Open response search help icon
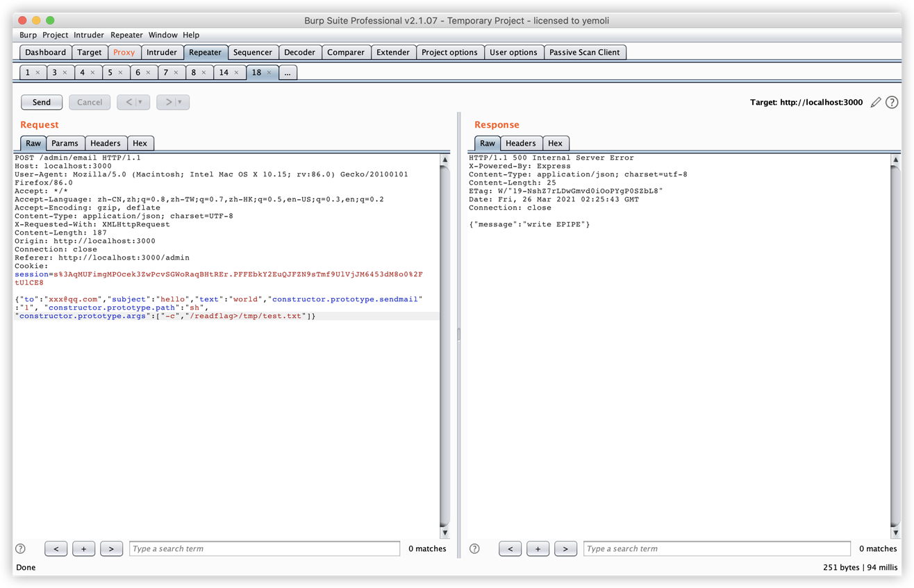Image resolution: width=914 pixels, height=588 pixels. coord(474,548)
